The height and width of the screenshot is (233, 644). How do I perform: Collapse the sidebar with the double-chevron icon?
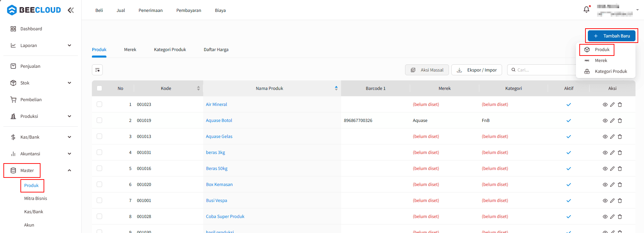coord(70,10)
